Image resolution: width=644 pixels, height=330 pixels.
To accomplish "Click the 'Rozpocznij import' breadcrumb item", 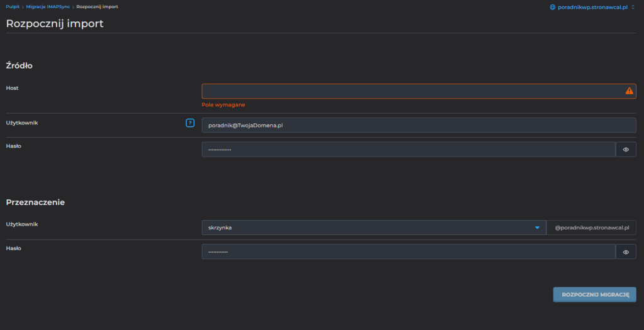I will [97, 6].
